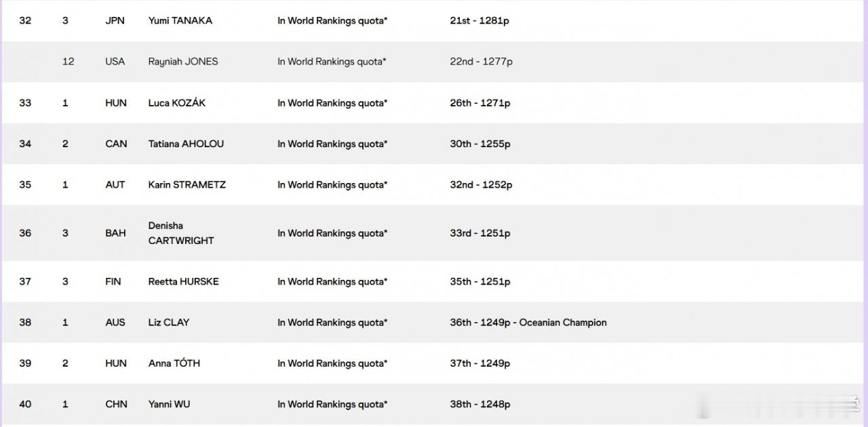Select the AUT country code
This screenshot has height=427, width=868.
[115, 184]
